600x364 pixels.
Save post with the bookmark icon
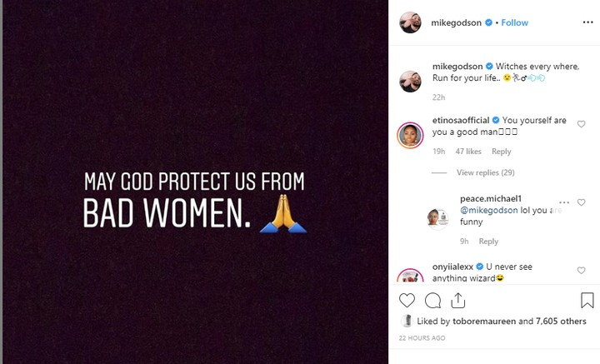pos(587,300)
